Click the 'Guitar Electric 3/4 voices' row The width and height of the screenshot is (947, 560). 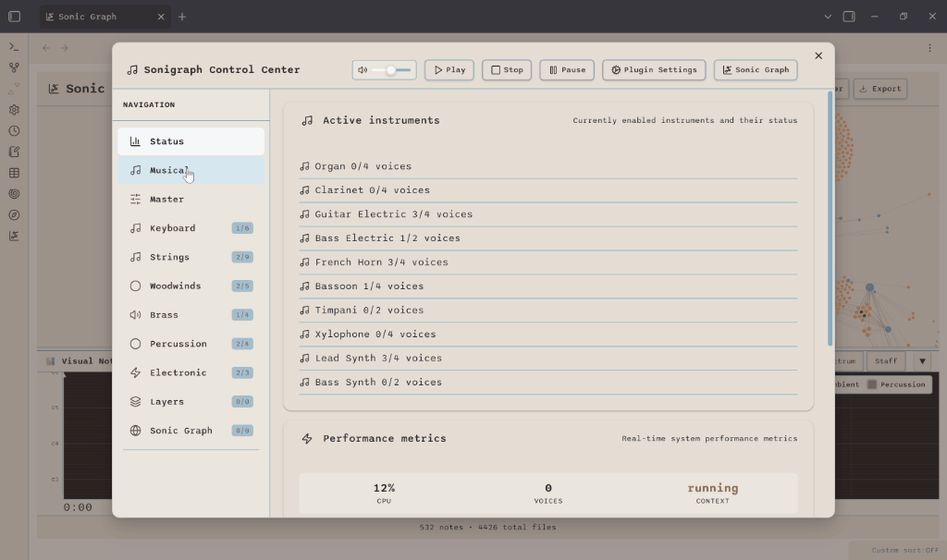click(548, 214)
